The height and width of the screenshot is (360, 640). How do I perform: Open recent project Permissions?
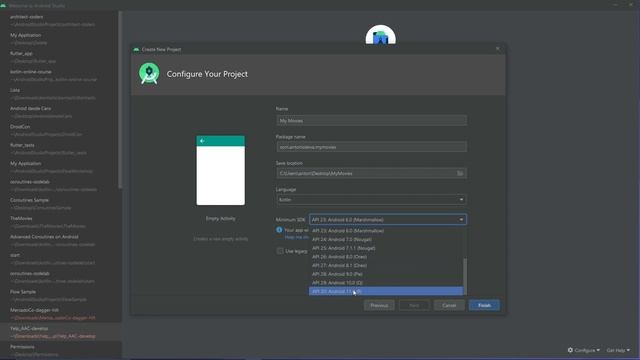[60, 351]
